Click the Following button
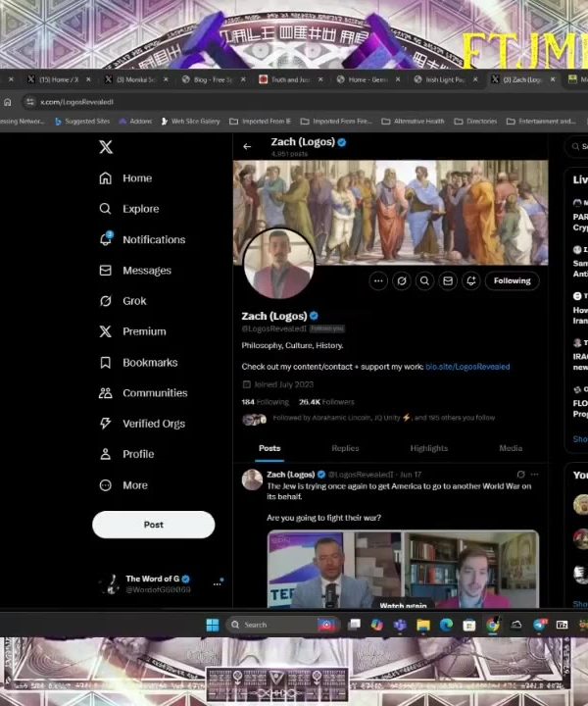 point(512,281)
